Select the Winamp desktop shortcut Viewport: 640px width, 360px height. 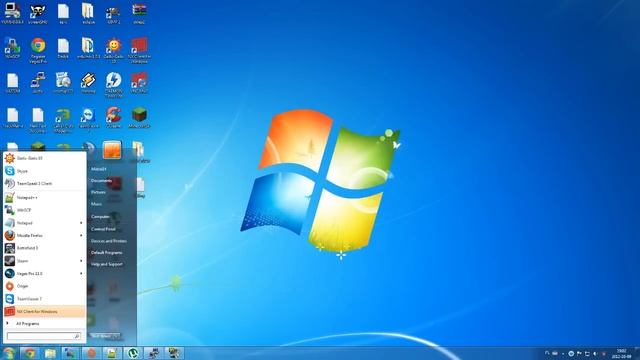(x=88, y=83)
